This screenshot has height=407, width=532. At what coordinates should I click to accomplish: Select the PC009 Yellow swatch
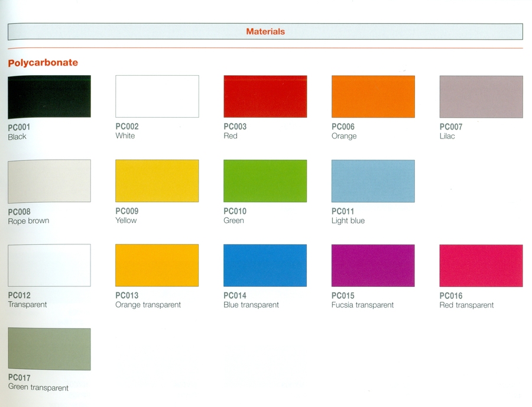click(157, 181)
